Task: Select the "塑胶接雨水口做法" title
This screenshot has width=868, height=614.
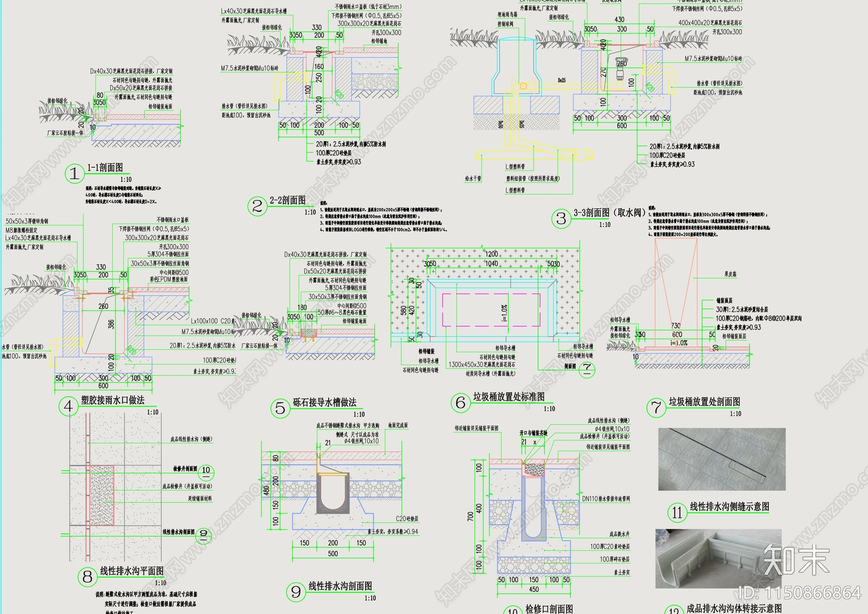Action: pyautogui.click(x=113, y=400)
